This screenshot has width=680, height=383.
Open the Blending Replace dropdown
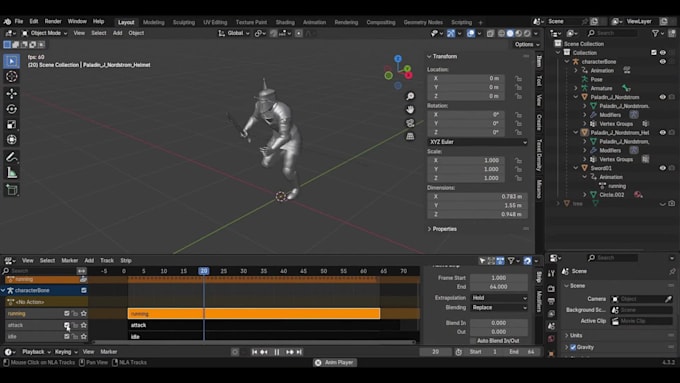pos(499,308)
